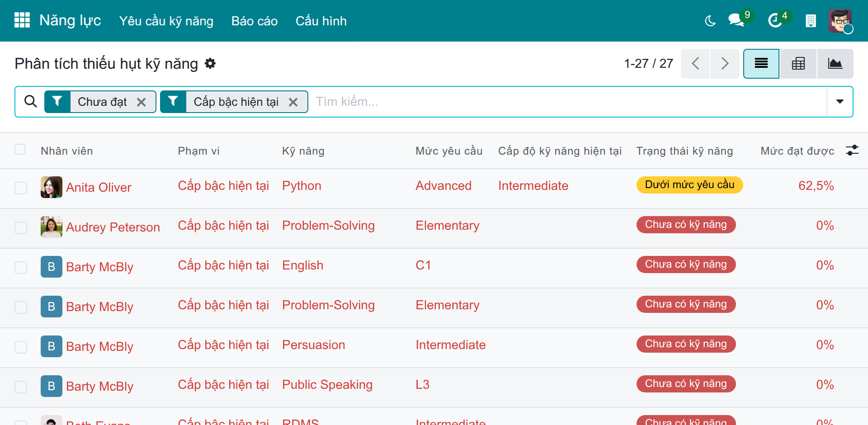Viewport: 868px width, 425px height.
Task: Sort by 'Mức đạt được' column header
Action: point(797,151)
